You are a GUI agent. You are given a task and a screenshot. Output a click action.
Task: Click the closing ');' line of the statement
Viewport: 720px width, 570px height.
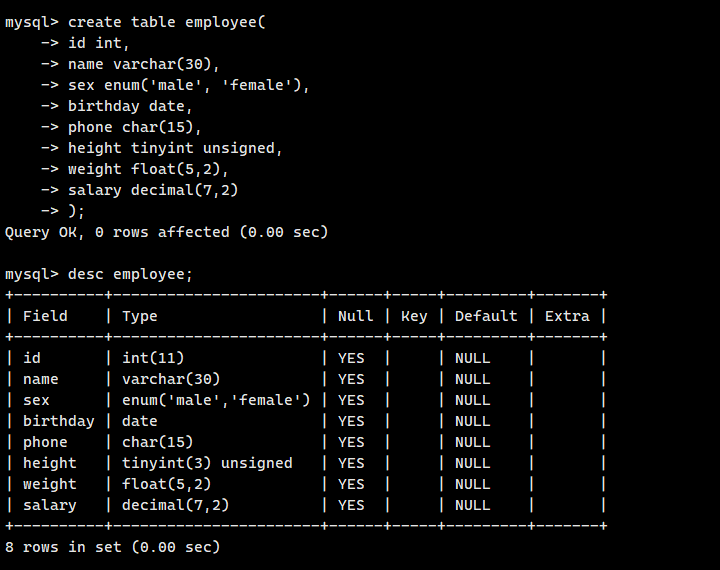[76, 211]
